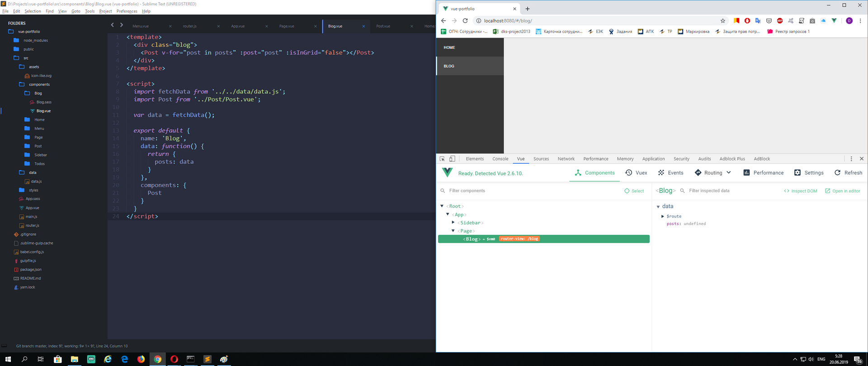868x366 pixels.
Task: Collapse the App node in component tree
Action: [x=448, y=214]
